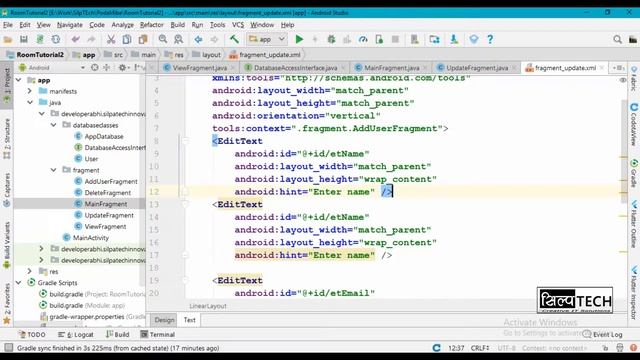The height and width of the screenshot is (360, 640).
Task: Open the Event Log
Action: pyautogui.click(x=603, y=334)
